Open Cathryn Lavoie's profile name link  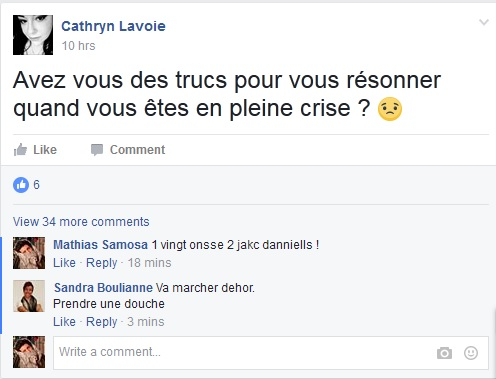[x=113, y=26]
